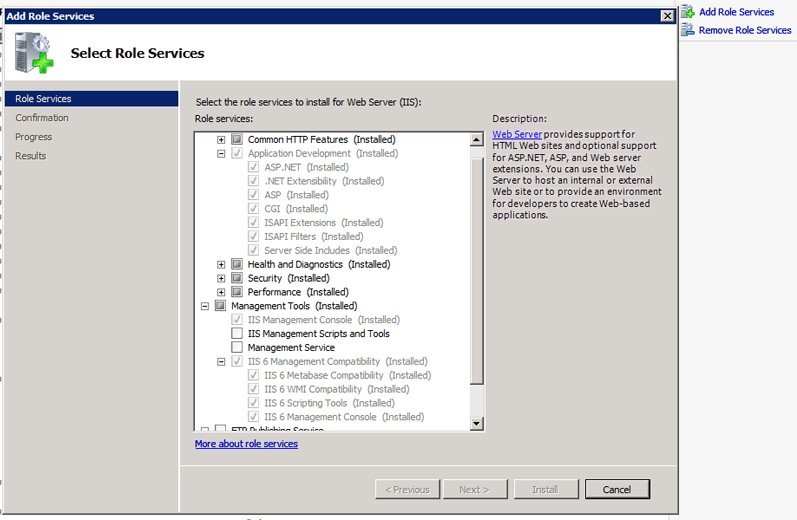This screenshot has height=520, width=797.
Task: Select Results step in sidebar
Action: point(30,156)
